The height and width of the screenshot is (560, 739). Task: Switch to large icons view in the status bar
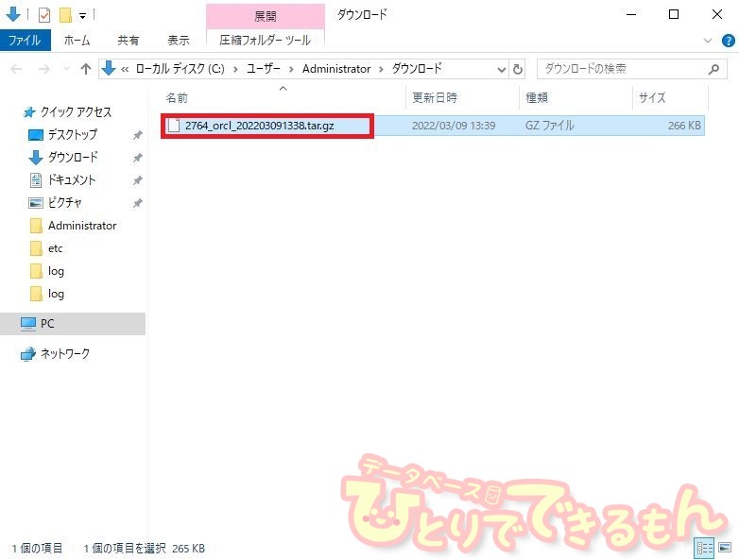(725, 548)
